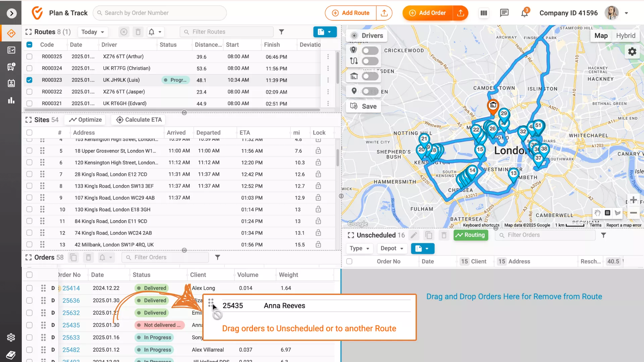Open the Today date dropdown
The width and height of the screenshot is (644, 362).
(x=93, y=32)
